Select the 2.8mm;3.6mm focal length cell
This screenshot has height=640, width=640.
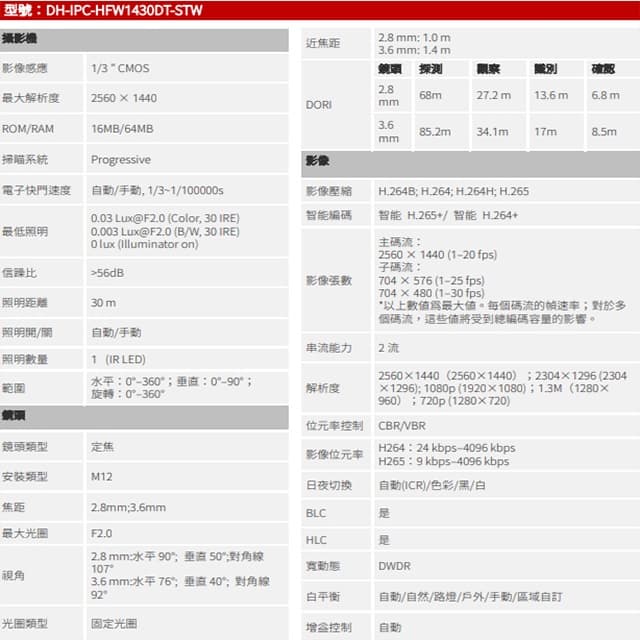187,507
